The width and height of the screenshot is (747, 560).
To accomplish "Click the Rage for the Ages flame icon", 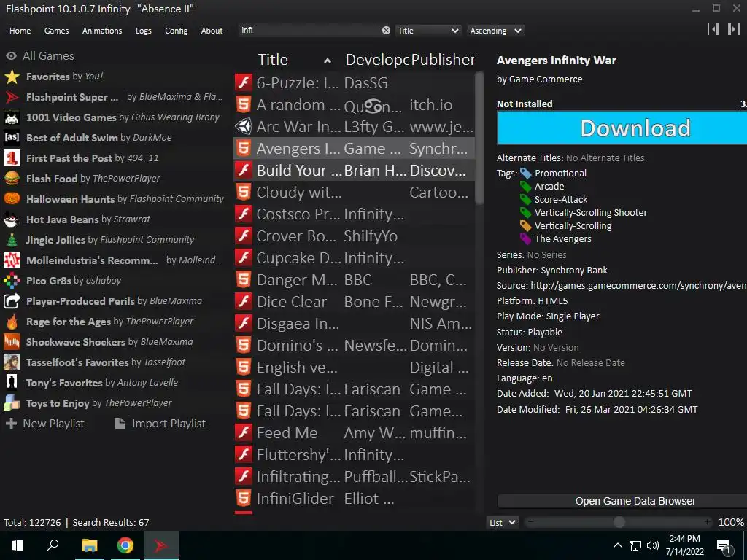I will pyautogui.click(x=12, y=322).
